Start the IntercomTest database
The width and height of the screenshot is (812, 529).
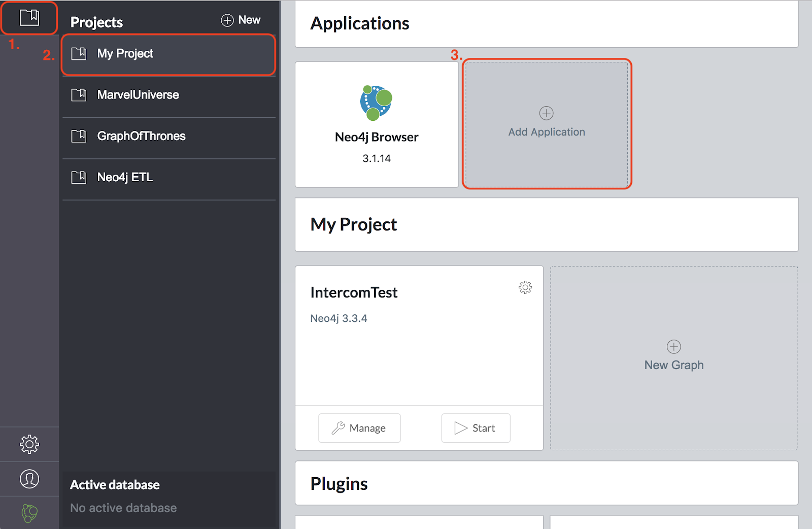click(x=476, y=428)
